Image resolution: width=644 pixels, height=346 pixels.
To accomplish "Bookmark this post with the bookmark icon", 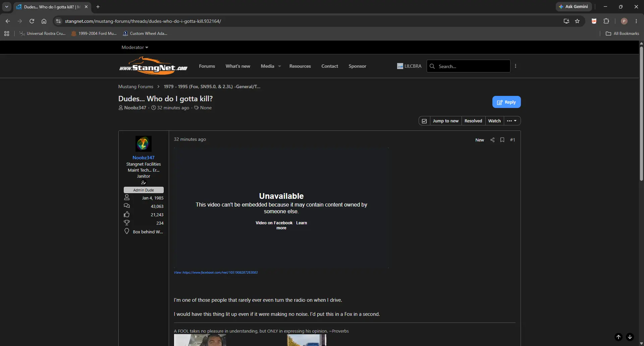I will 502,140.
